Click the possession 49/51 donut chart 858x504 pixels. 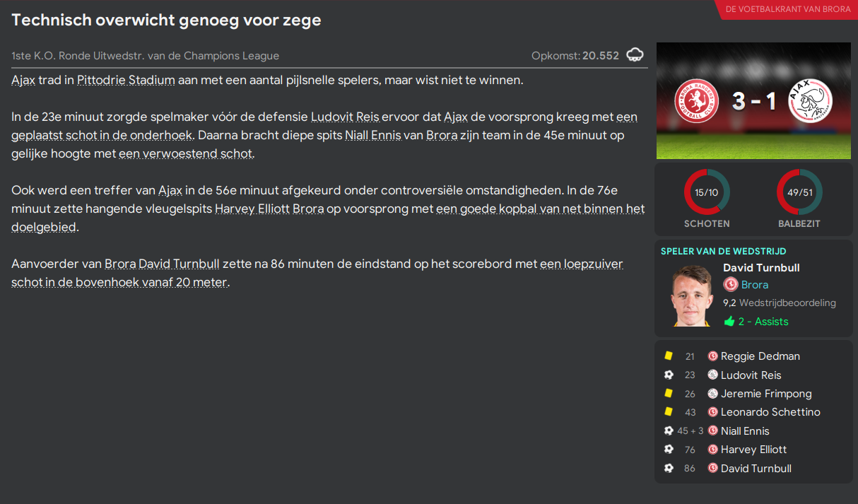tap(799, 192)
